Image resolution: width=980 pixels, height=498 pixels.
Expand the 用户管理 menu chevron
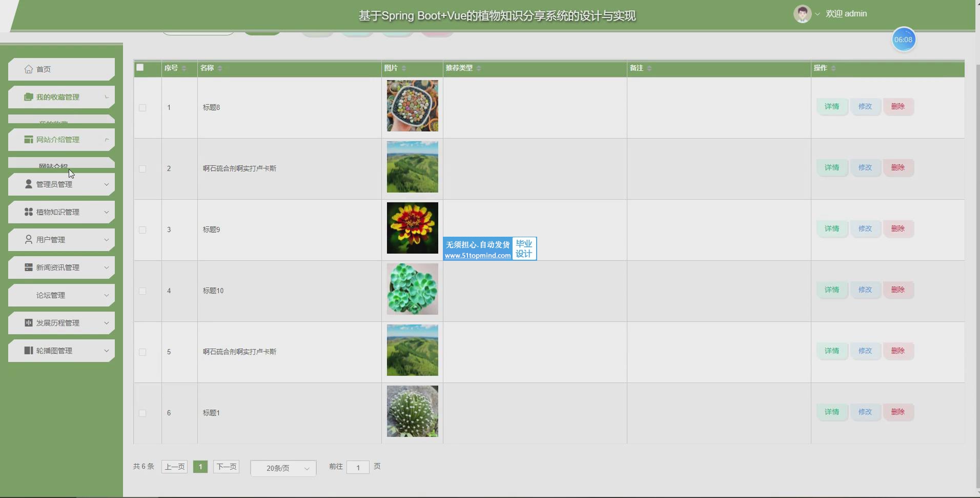point(107,240)
